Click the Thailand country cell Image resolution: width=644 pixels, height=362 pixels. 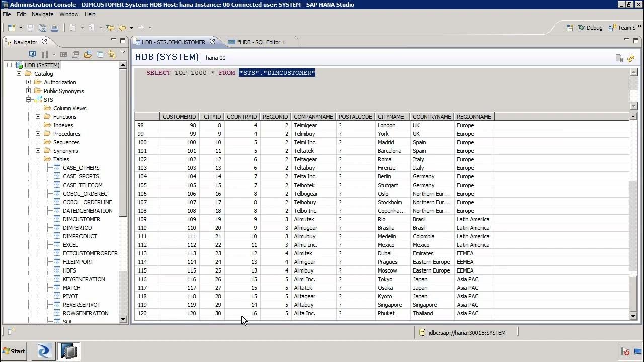[432, 313]
